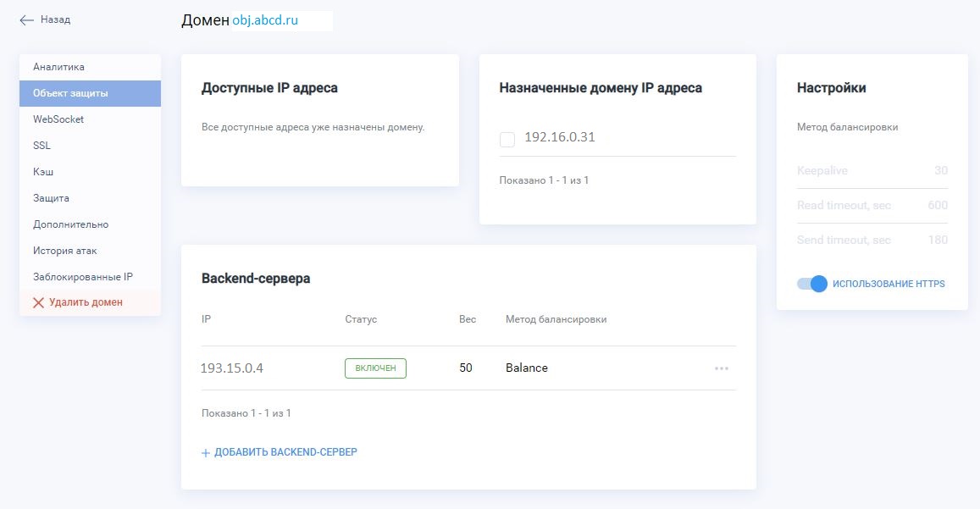
Task: Select Дополнительно in the sidebar
Action: pos(70,224)
